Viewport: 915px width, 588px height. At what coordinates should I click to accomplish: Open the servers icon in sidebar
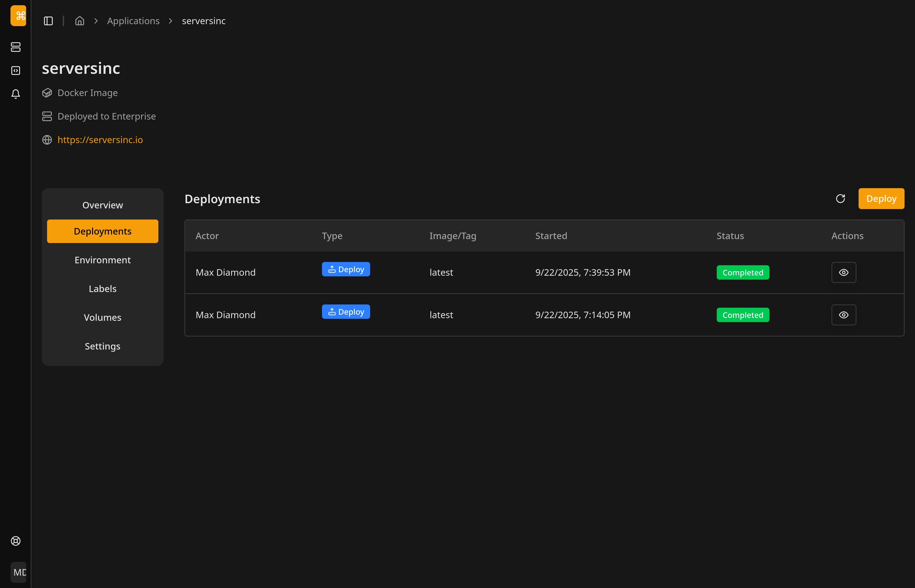click(16, 47)
